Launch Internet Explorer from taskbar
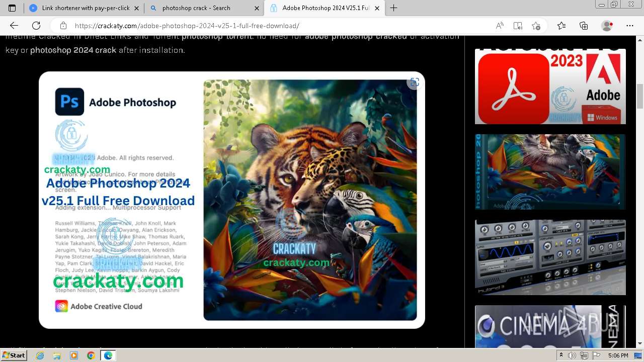Viewport: 644px width, 362px height. [40, 355]
